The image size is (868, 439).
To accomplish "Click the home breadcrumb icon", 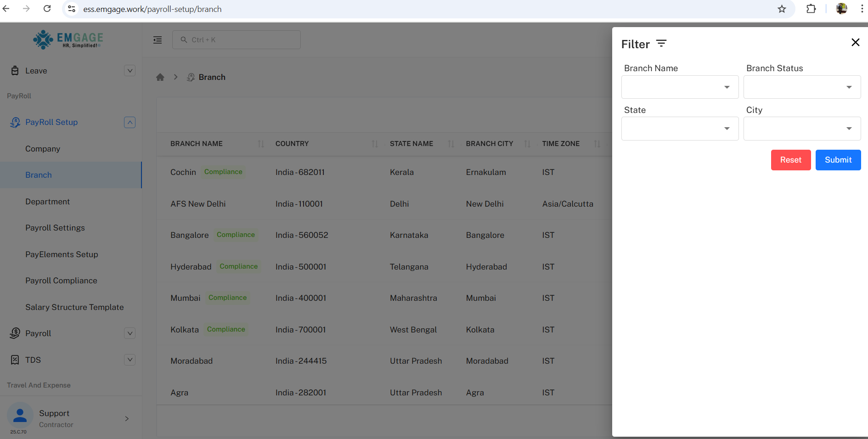I will pos(160,77).
